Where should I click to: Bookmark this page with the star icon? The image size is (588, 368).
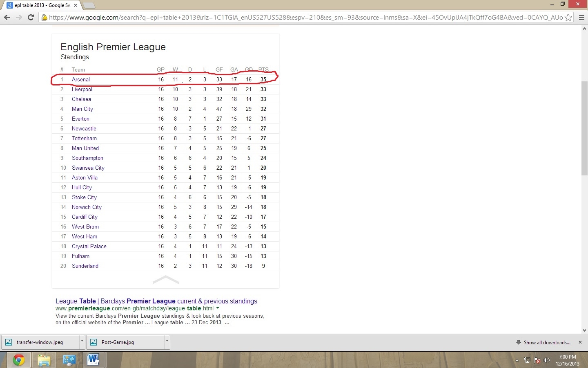pyautogui.click(x=568, y=18)
